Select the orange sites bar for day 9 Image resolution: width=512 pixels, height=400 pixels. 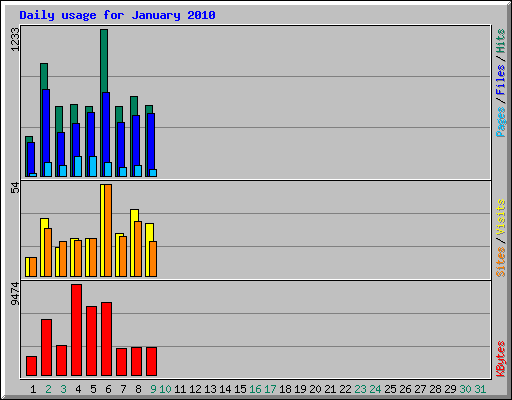point(153,259)
